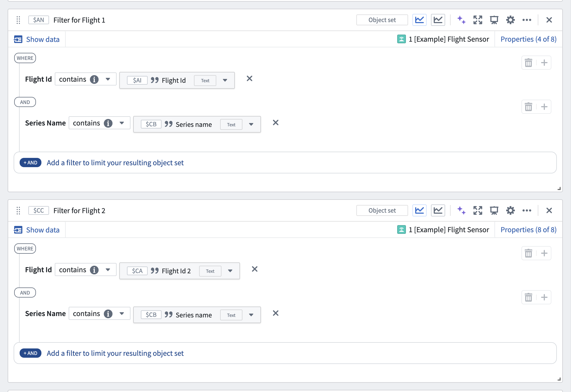Viewport: 571px width, 392px height.
Task: Click the AND operator pill in Flight 2 card
Action: pyautogui.click(x=25, y=293)
